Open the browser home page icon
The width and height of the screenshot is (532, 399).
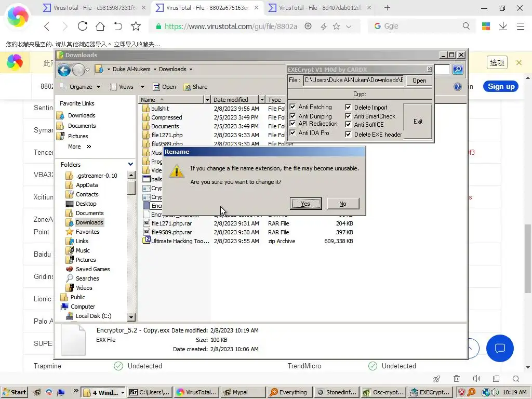pos(100,26)
